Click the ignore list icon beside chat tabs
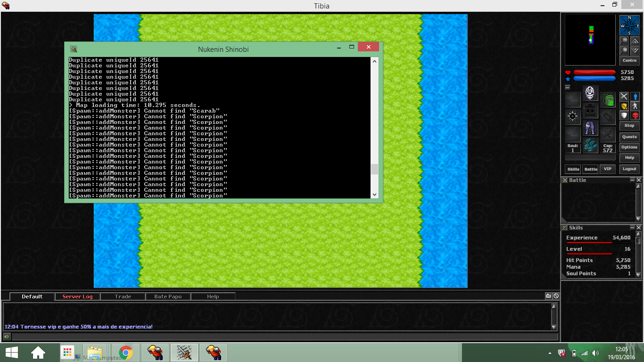644x362 pixels. point(556,296)
